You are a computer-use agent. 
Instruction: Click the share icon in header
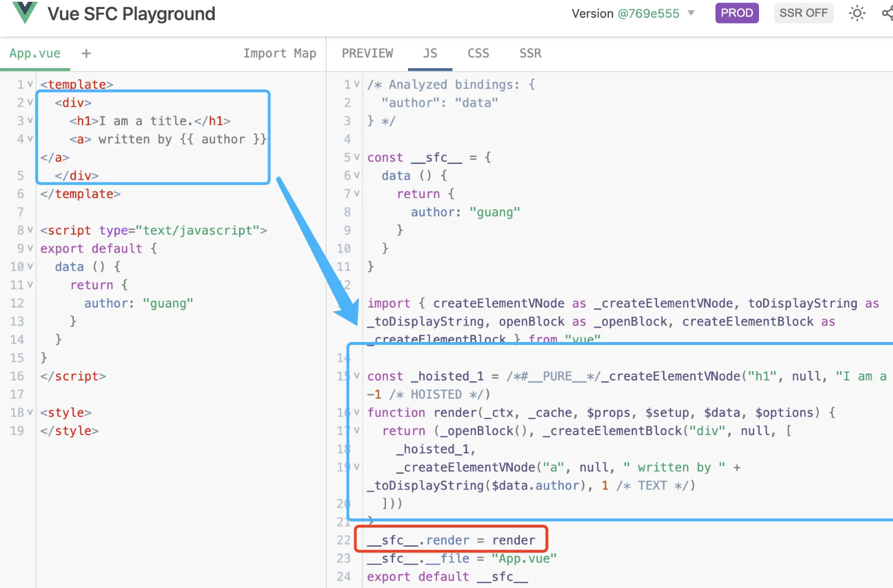[887, 13]
